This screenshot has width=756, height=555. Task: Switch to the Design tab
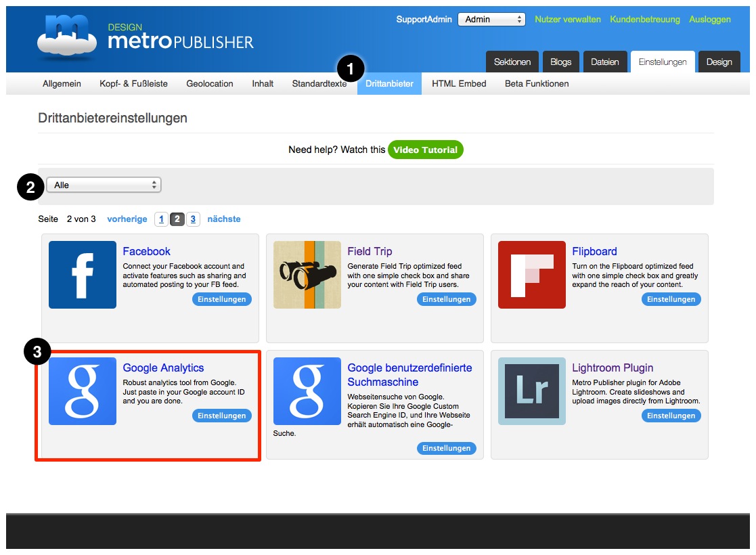719,62
